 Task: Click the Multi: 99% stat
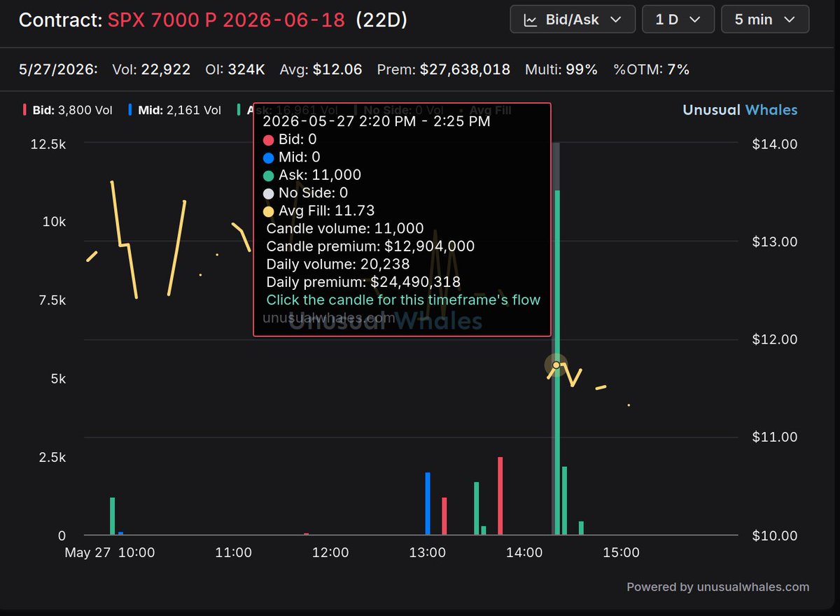click(560, 69)
